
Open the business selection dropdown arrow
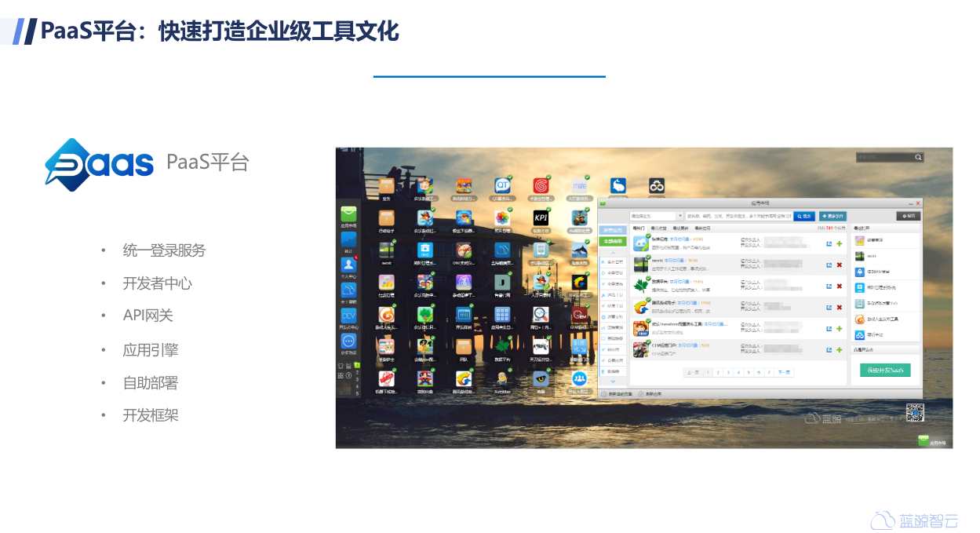(x=679, y=216)
